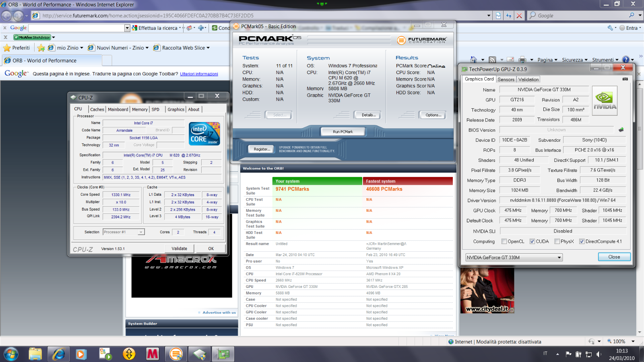Viewport: 644px width, 362px height.
Task: Click the Add to favorites bar star icon
Action: coord(41,48)
